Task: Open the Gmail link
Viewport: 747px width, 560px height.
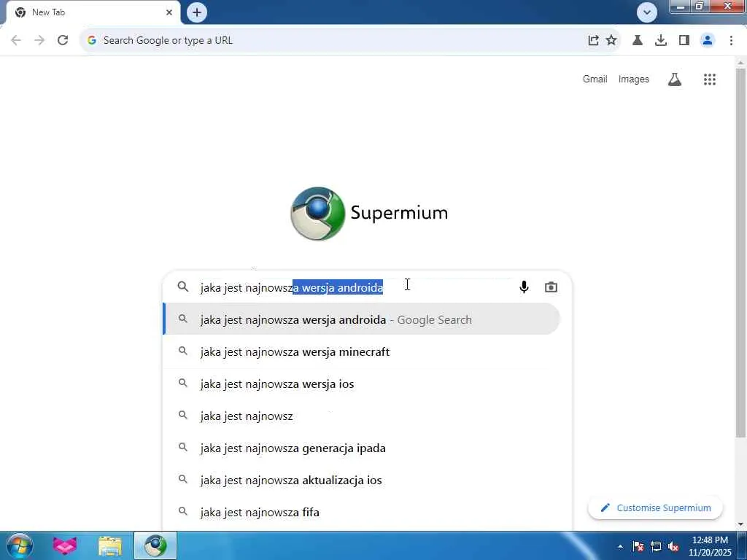Action: point(595,79)
